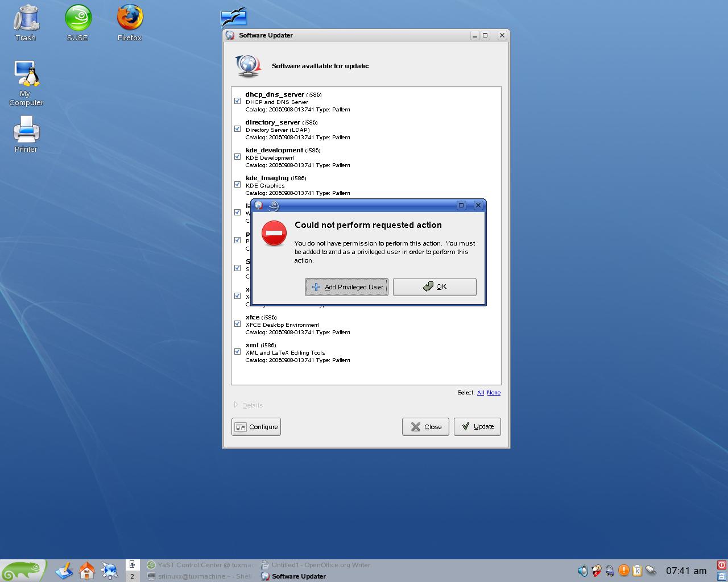Open the SUSE chameleon start menu
This screenshot has width=728, height=582.
[23, 570]
